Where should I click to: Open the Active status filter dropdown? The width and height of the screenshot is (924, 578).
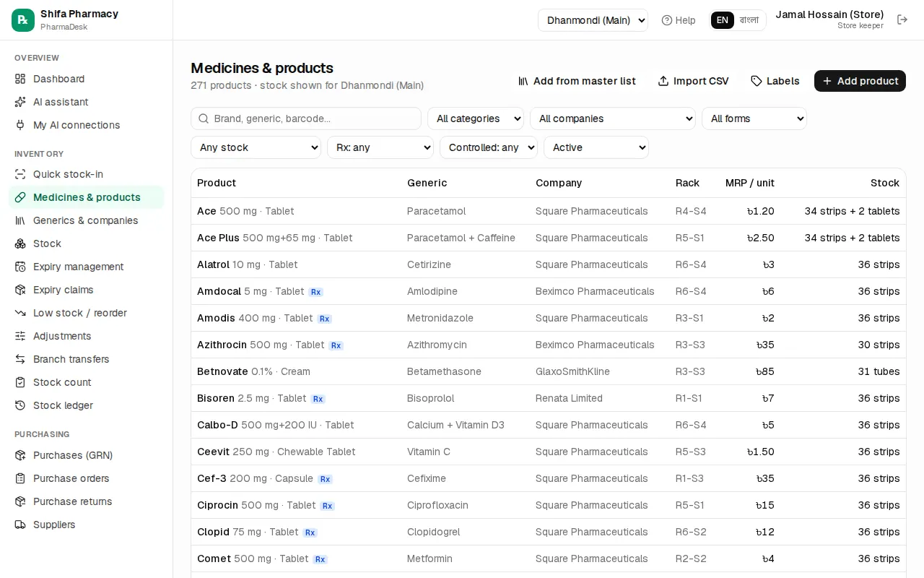(596, 147)
